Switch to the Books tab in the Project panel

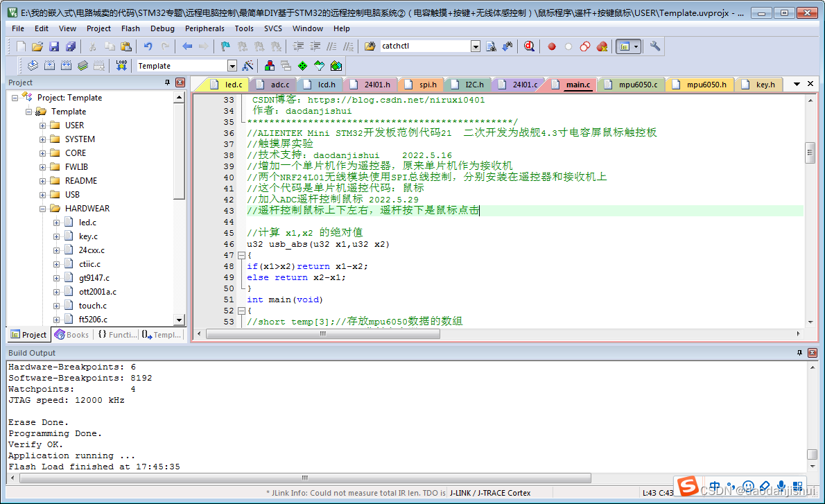pos(72,335)
